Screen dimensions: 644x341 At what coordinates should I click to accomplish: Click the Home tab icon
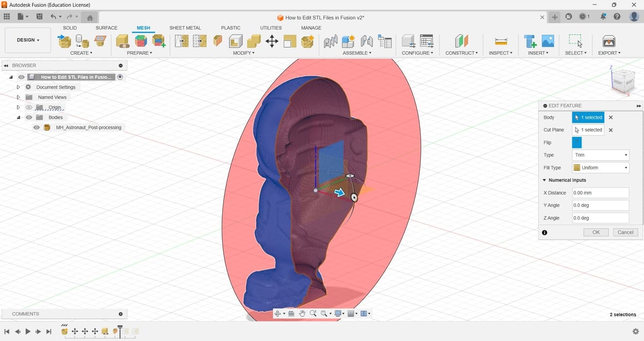(x=90, y=18)
